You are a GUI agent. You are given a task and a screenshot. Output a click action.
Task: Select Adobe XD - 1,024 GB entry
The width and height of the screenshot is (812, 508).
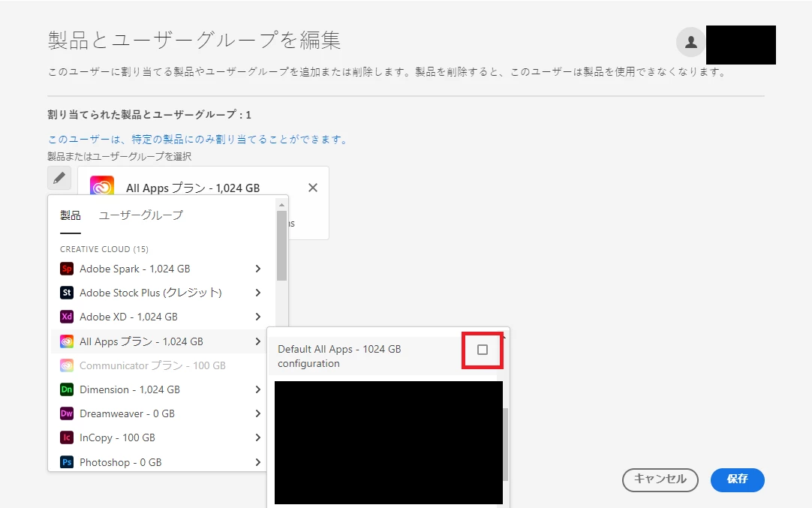coord(161,317)
